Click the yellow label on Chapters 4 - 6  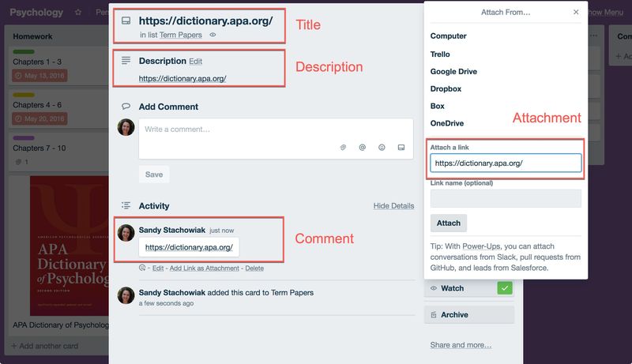click(24, 95)
